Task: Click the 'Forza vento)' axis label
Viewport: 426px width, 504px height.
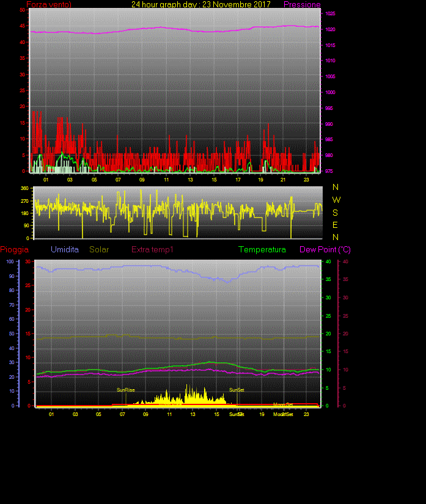Action: pos(49,4)
